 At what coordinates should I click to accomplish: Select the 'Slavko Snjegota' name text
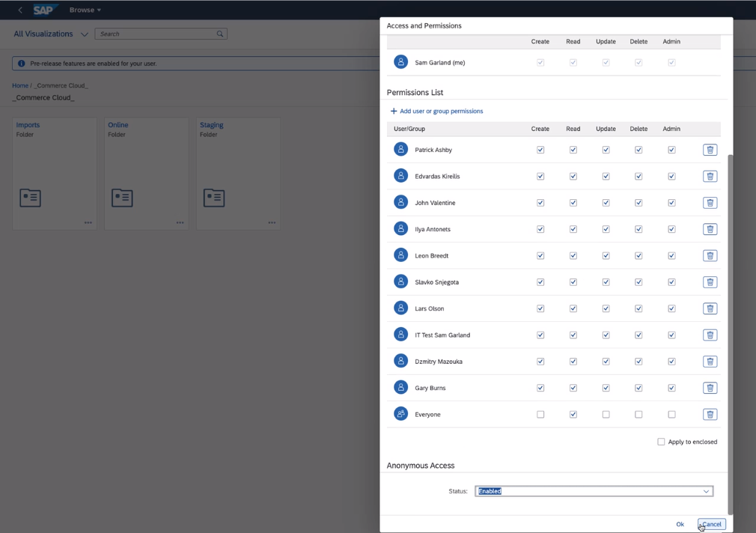437,282
